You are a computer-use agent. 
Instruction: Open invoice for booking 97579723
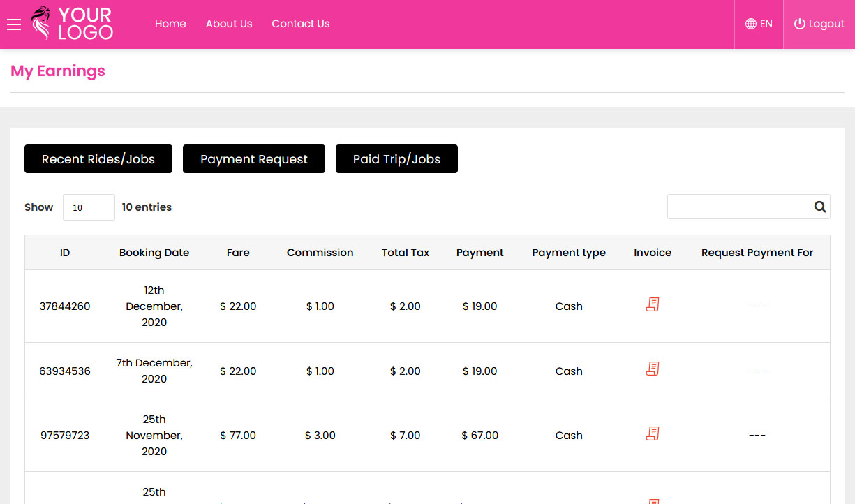pos(653,433)
